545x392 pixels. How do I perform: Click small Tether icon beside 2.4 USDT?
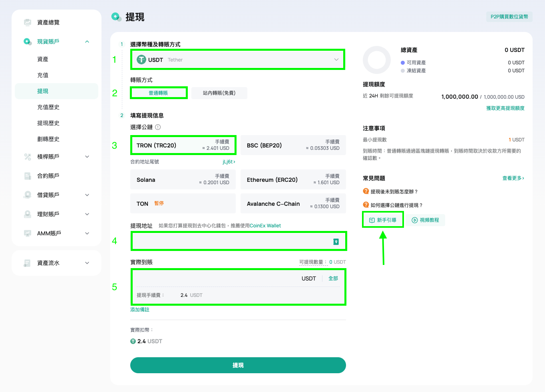coord(133,341)
